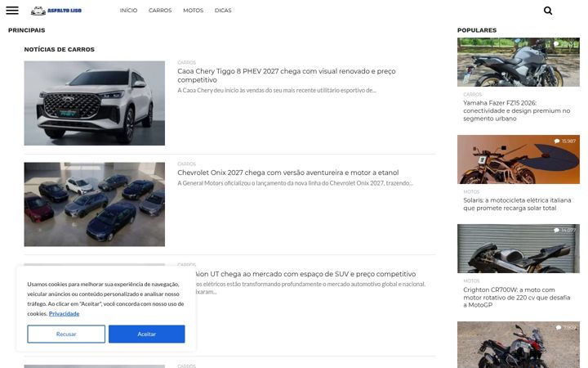Click the Caoa Chery Tiggo 8 thumbnail
Image resolution: width=588 pixels, height=368 pixels.
pyautogui.click(x=95, y=103)
